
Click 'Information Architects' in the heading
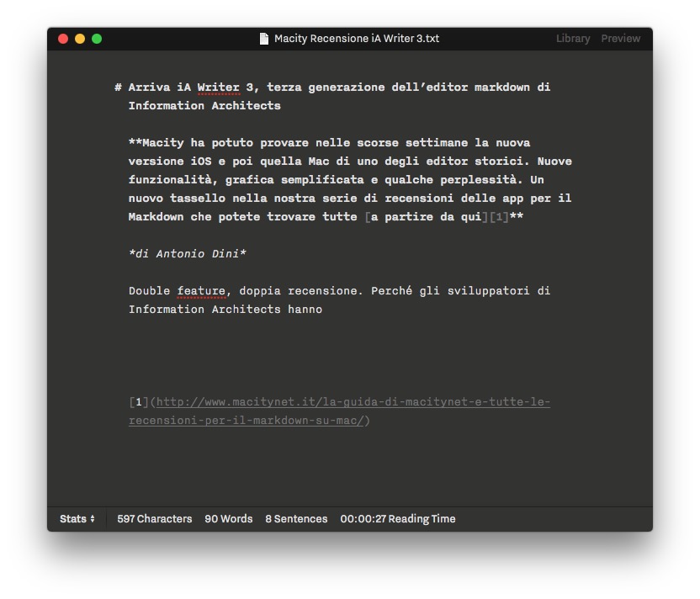pyautogui.click(x=204, y=106)
